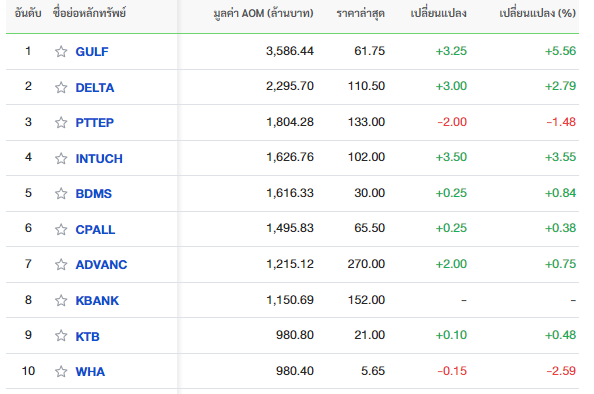This screenshot has width=594, height=394.
Task: Sort by เปลี่ยนแปลง (%) column header
Action: coord(538,14)
